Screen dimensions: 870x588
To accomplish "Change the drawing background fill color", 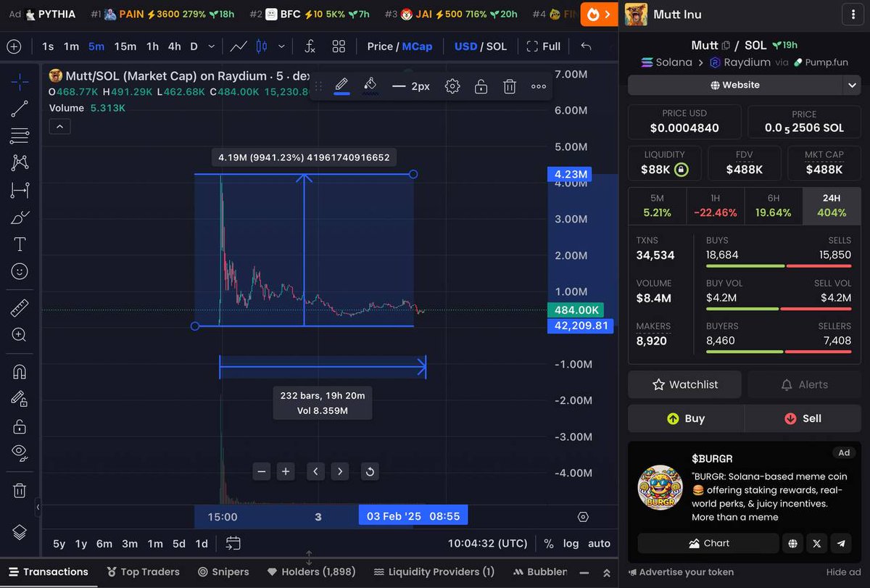I will click(x=370, y=86).
